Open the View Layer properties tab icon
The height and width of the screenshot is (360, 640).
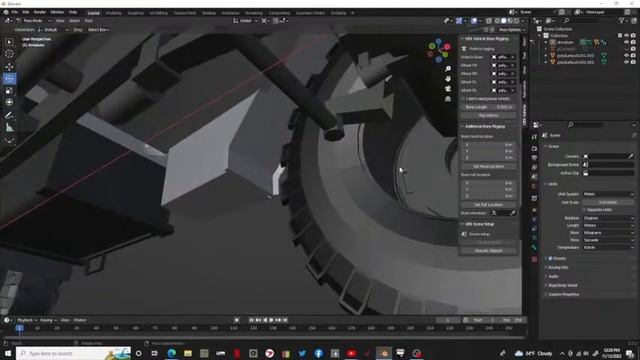534,167
